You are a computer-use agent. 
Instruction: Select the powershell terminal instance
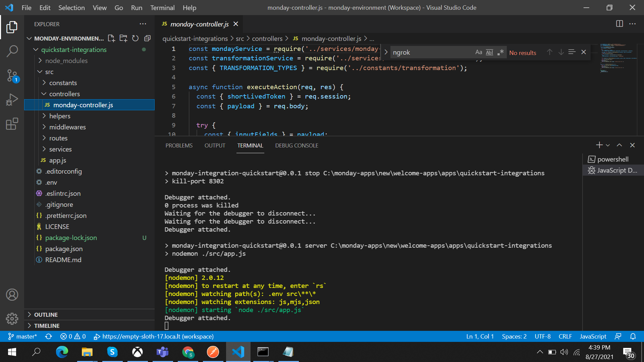[613, 159]
